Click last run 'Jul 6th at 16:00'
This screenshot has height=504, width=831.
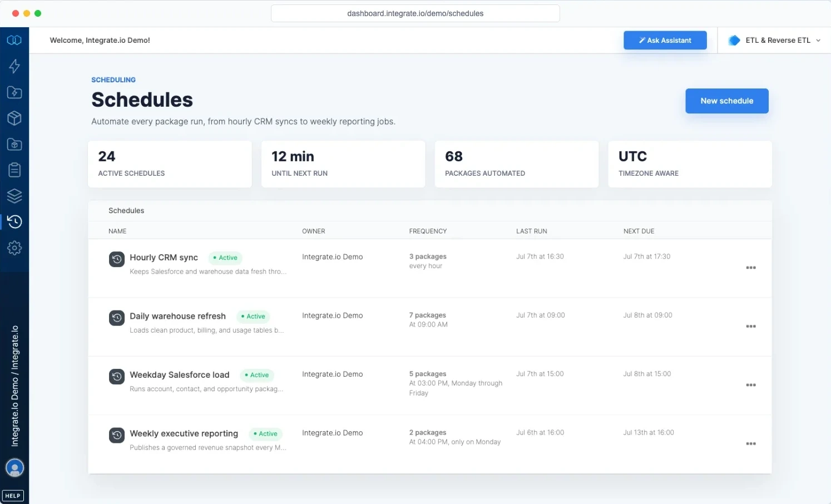point(540,433)
